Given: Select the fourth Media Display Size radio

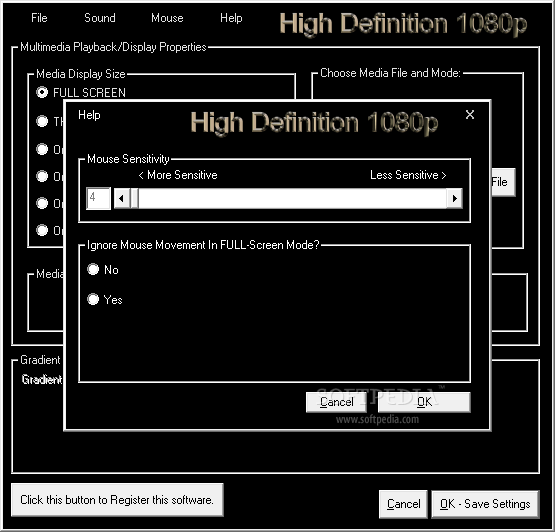Looking at the screenshot, I should (42, 176).
